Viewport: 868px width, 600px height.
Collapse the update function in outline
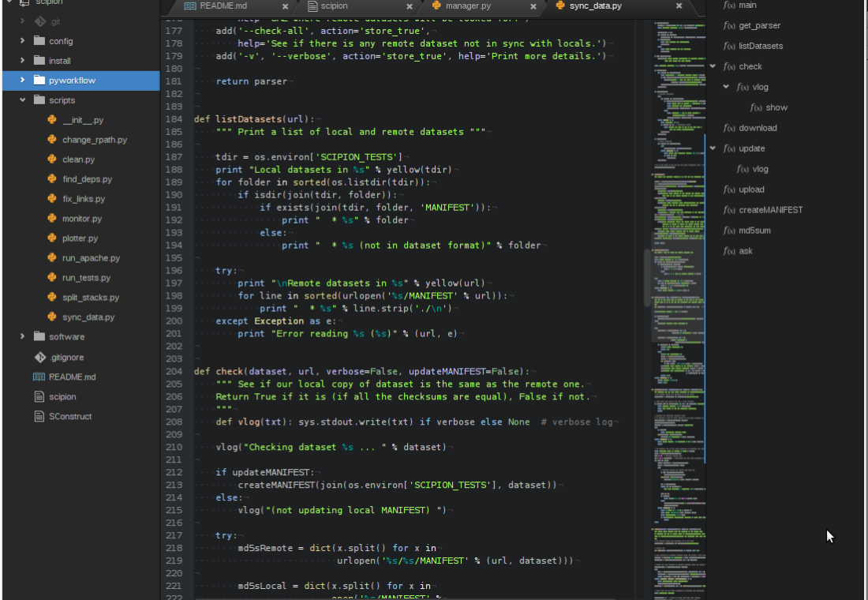click(x=713, y=148)
